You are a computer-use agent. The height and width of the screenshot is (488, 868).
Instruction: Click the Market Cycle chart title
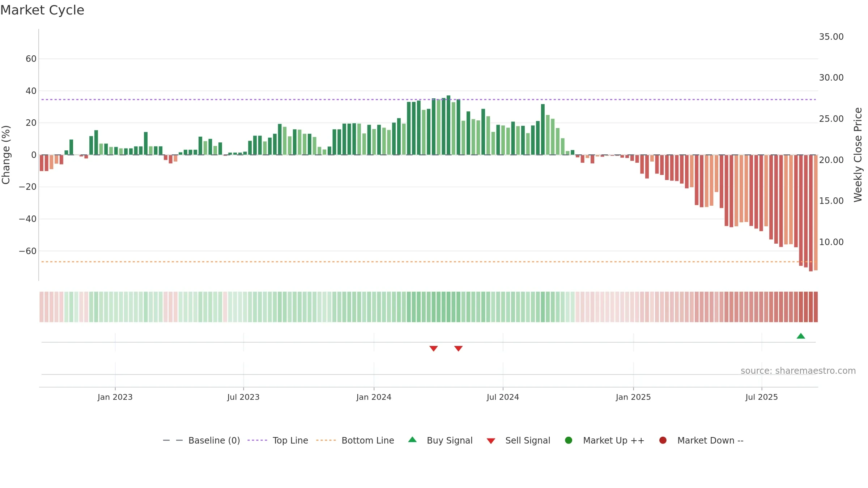tap(42, 10)
